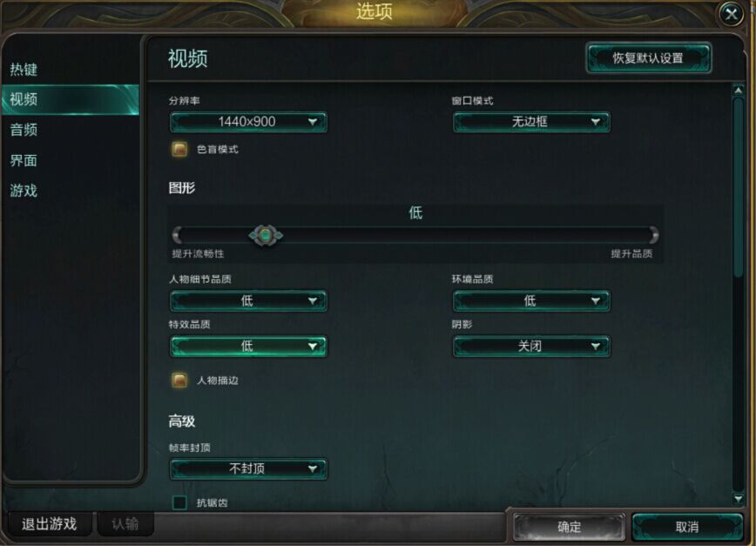Close the options window with X icon
The image size is (756, 546).
731,14
